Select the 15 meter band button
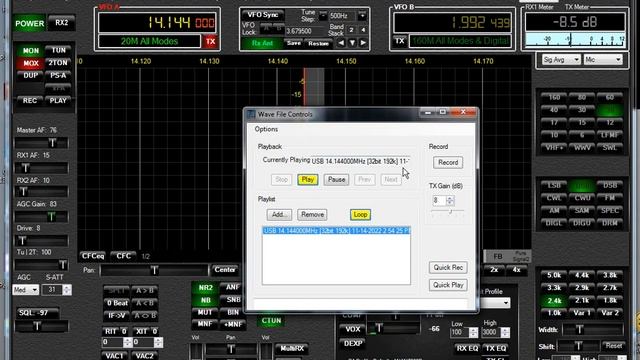Viewport: 640px width, 360px height. point(582,122)
